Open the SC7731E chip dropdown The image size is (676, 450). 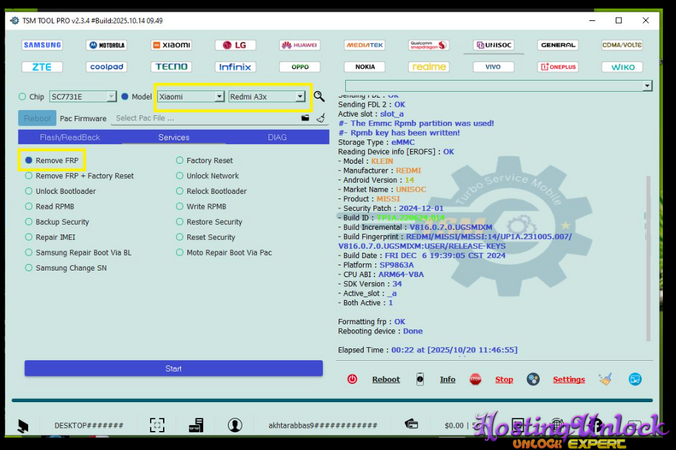(x=111, y=97)
